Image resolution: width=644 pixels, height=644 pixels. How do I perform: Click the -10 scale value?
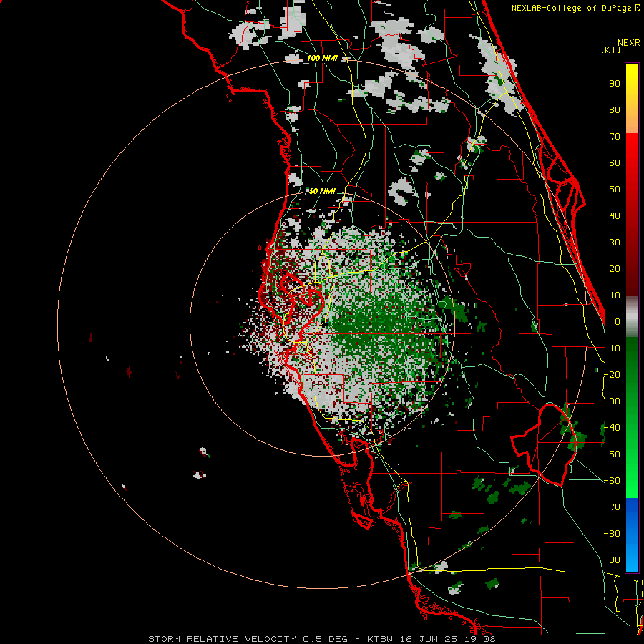pos(612,348)
